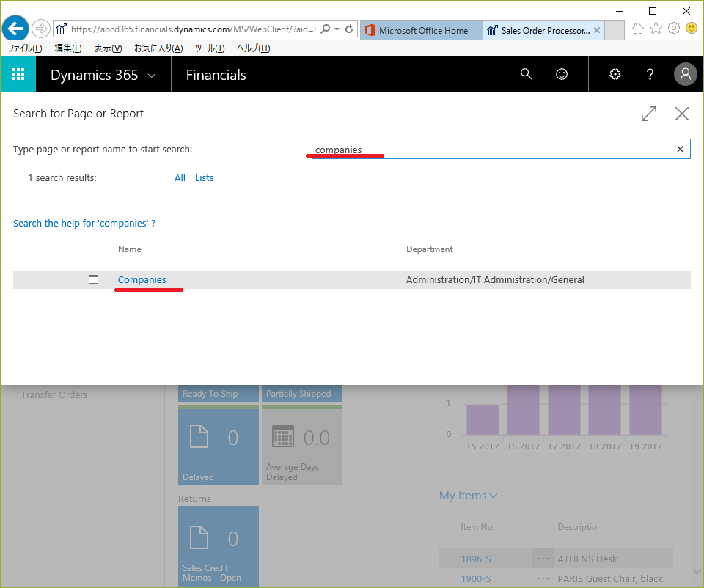Click the PARIS Guest Chair, black description

tap(610, 578)
